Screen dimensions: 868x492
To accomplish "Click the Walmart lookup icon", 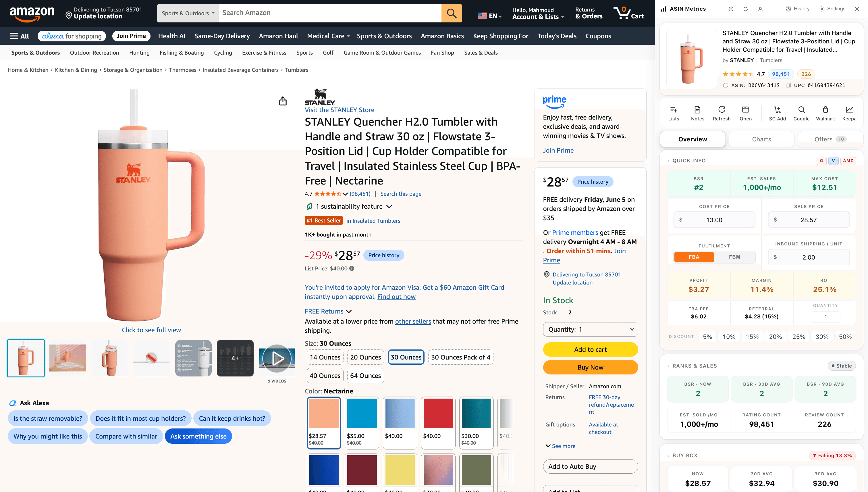I will click(825, 114).
